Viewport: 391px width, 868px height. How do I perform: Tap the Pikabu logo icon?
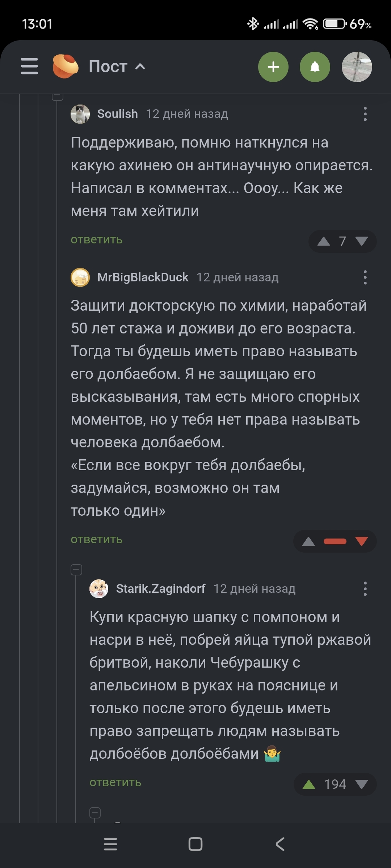65,67
